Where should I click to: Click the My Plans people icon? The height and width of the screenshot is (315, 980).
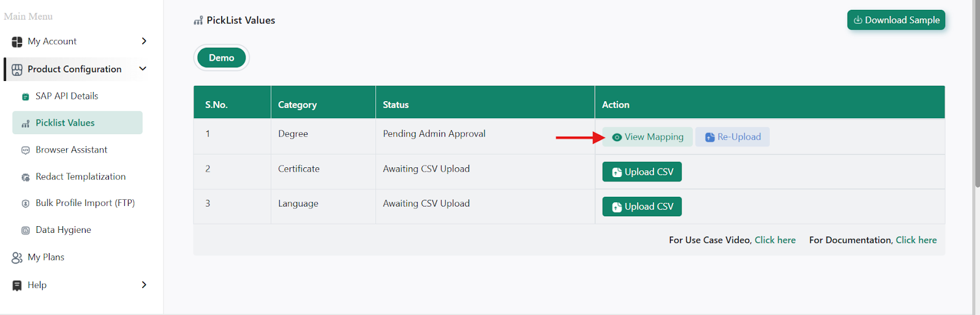click(17, 258)
